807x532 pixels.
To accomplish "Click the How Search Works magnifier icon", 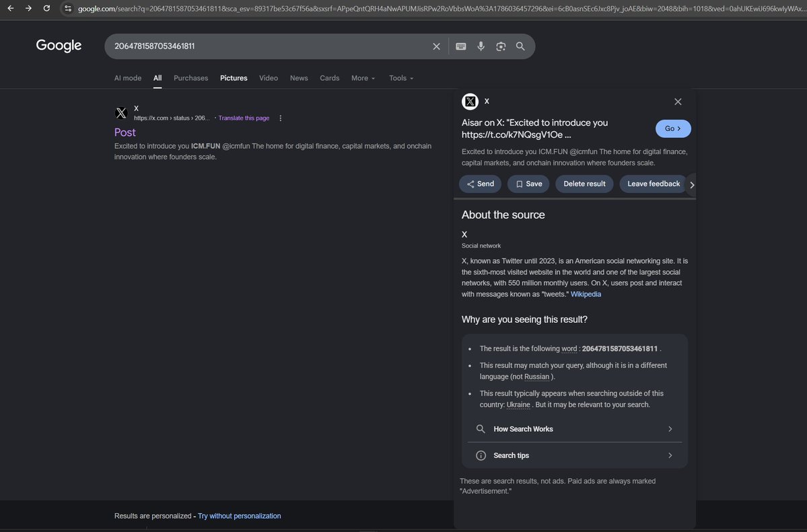I will click(x=481, y=429).
